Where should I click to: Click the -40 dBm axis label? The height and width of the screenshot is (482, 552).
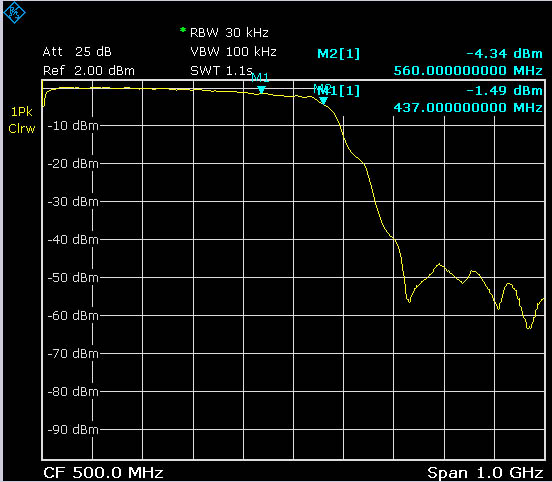coord(73,240)
